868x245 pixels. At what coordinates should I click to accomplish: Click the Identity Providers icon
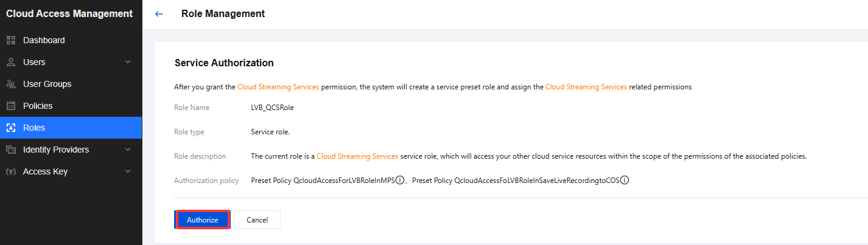[10, 150]
